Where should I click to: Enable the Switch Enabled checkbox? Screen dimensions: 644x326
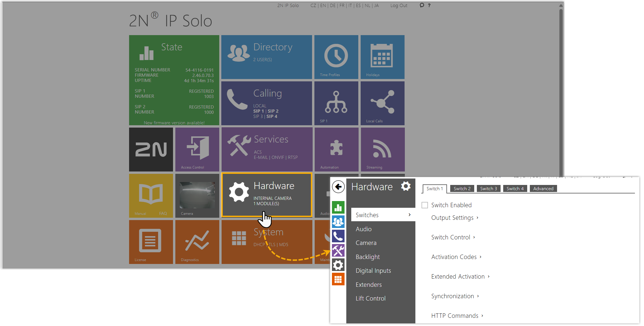[425, 205]
